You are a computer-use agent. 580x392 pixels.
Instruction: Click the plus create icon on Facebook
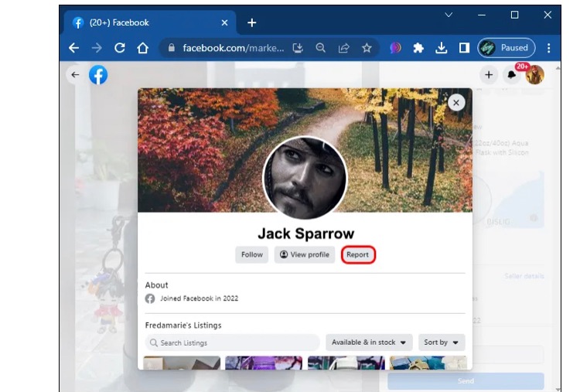pyautogui.click(x=489, y=75)
